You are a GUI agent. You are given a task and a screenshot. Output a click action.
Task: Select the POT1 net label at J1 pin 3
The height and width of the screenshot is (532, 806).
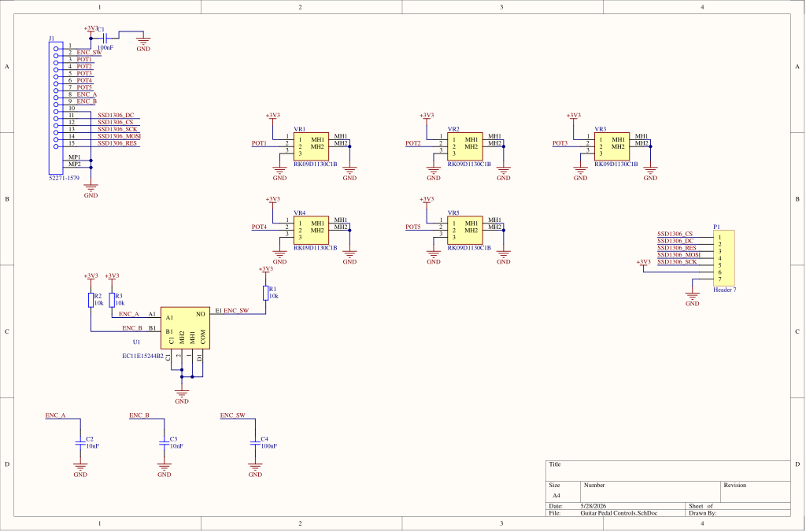(84, 60)
